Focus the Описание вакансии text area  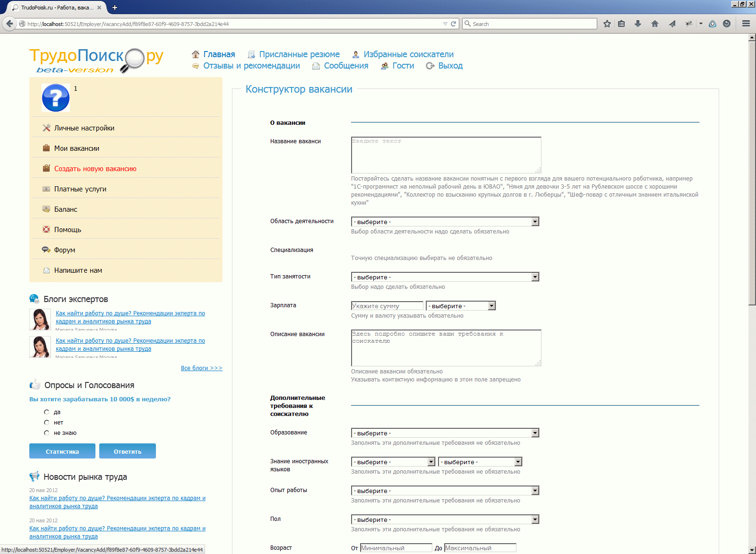pos(446,348)
